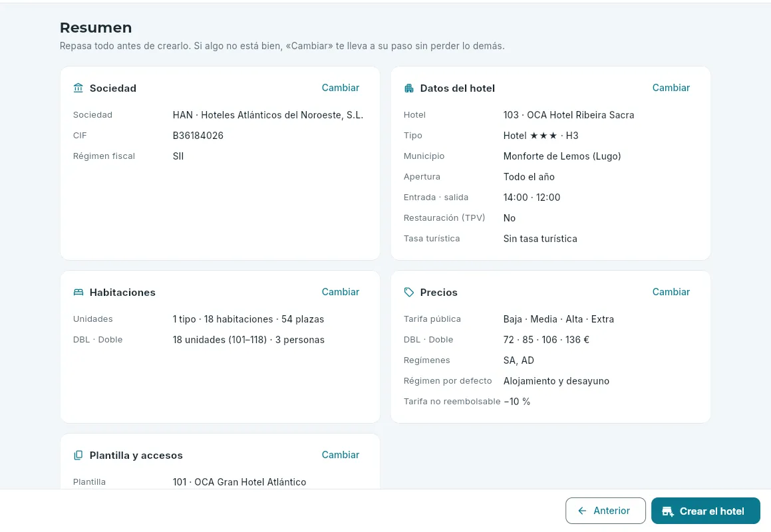Screen dimensions: 771x532
Task: Click the seasons Baja · Media · Alta · Extra
Action: click(x=558, y=319)
